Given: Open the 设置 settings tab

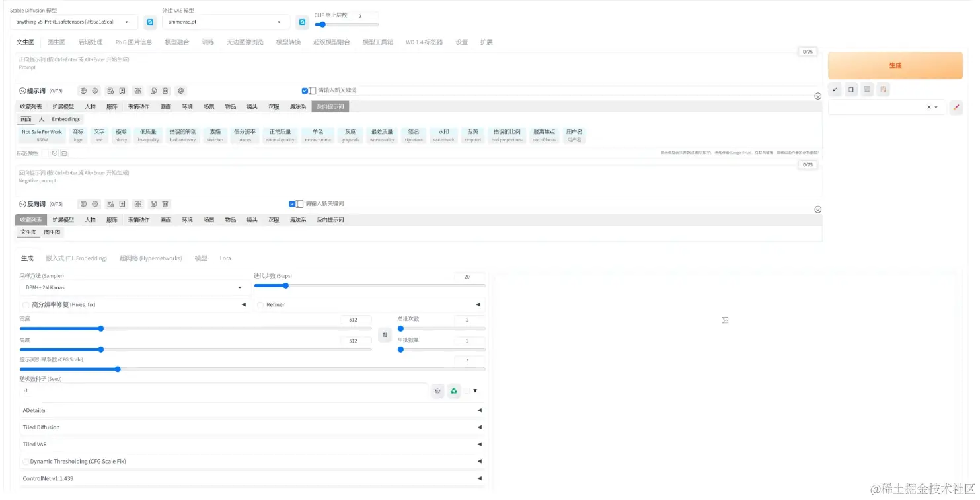Looking at the screenshot, I should [461, 42].
